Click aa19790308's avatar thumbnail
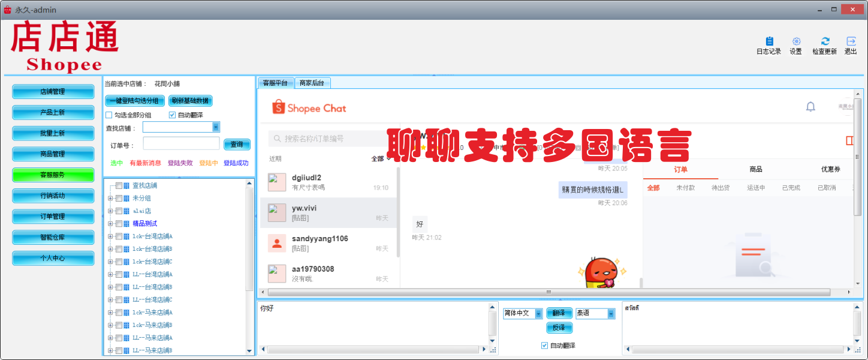The image size is (868, 360). (x=277, y=274)
